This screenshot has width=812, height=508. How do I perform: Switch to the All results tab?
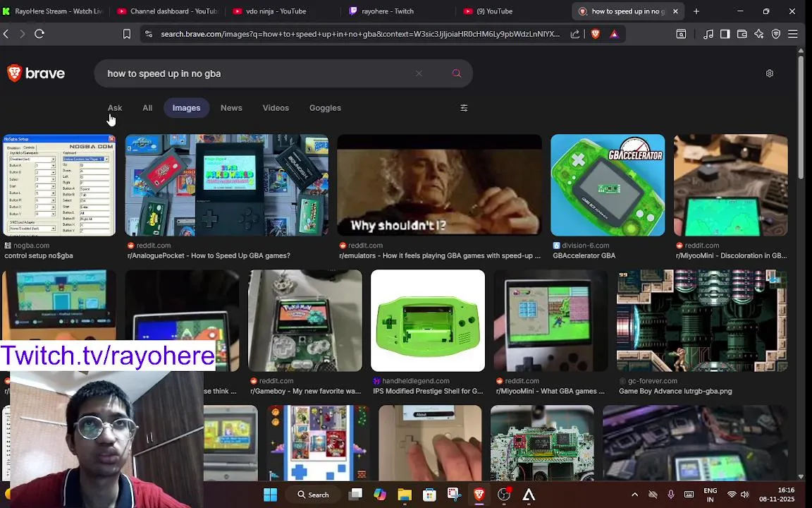coord(147,108)
